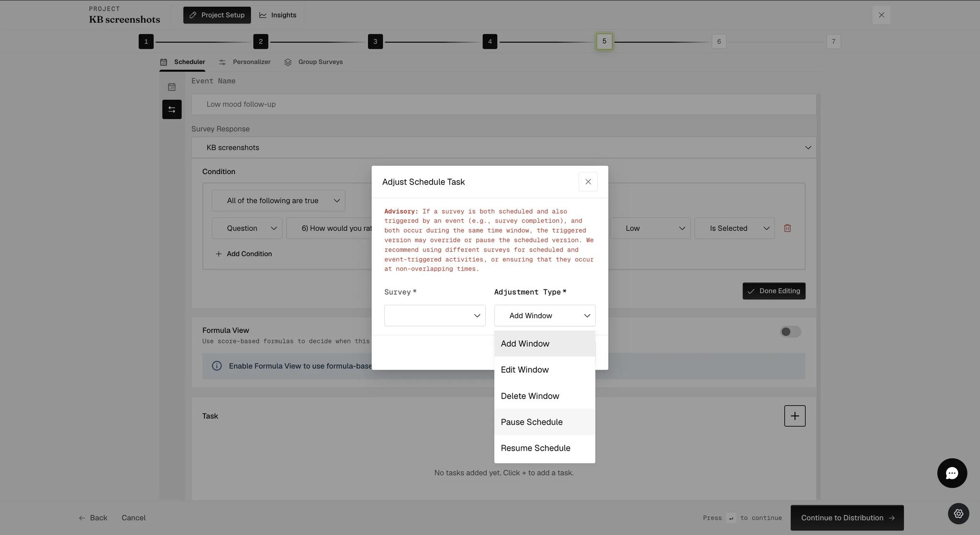Select the Project Setup tab

point(217,15)
